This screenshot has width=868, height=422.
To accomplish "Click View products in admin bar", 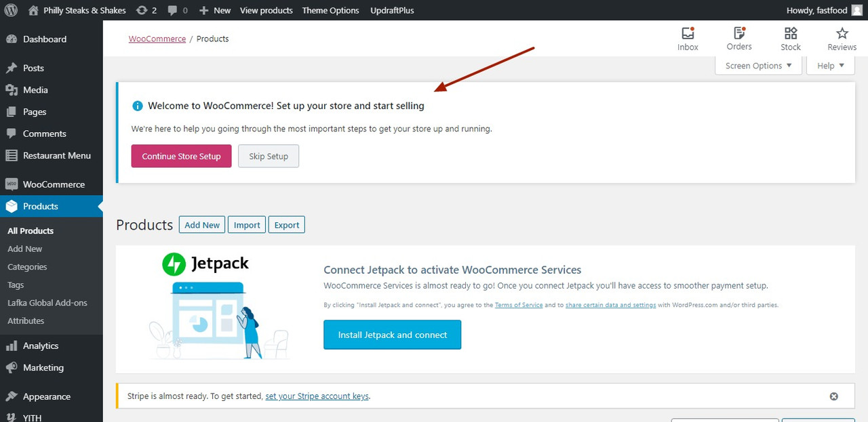I will click(x=267, y=10).
